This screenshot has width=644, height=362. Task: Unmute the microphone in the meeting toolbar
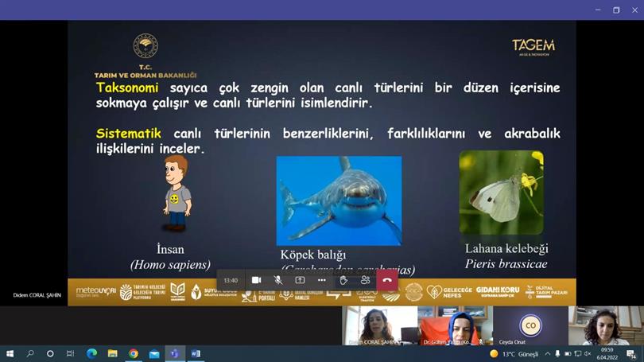pyautogui.click(x=278, y=280)
